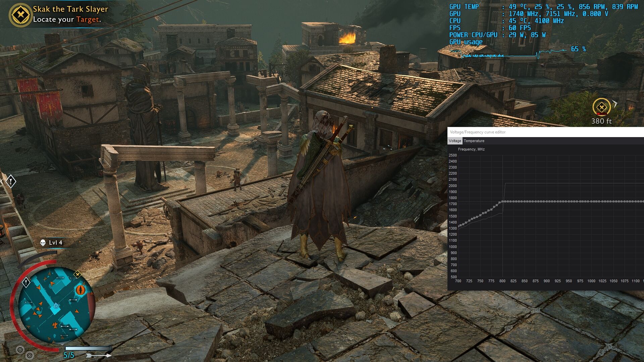644x362 pixels.
Task: Click the '1100' voltage axis value
Action: tap(635, 281)
